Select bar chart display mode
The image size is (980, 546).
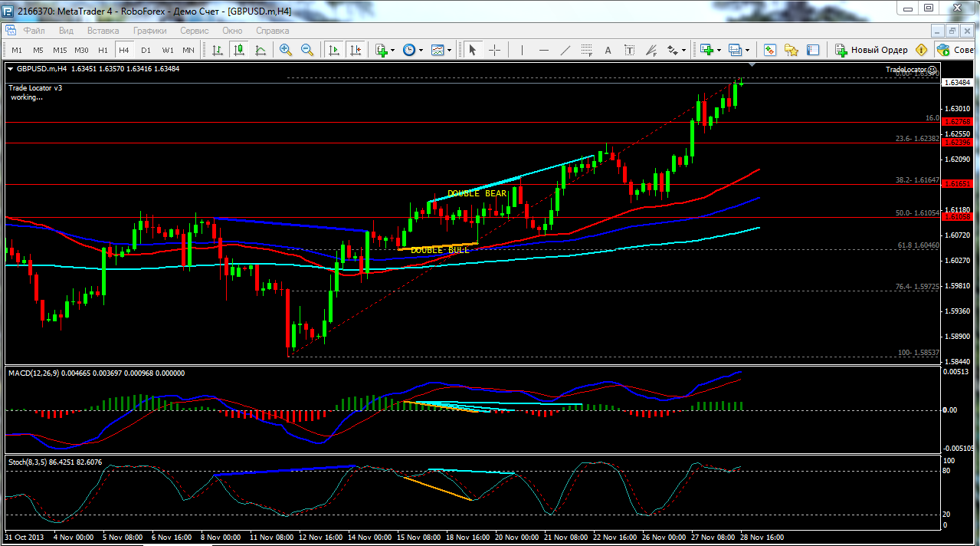tap(218, 50)
